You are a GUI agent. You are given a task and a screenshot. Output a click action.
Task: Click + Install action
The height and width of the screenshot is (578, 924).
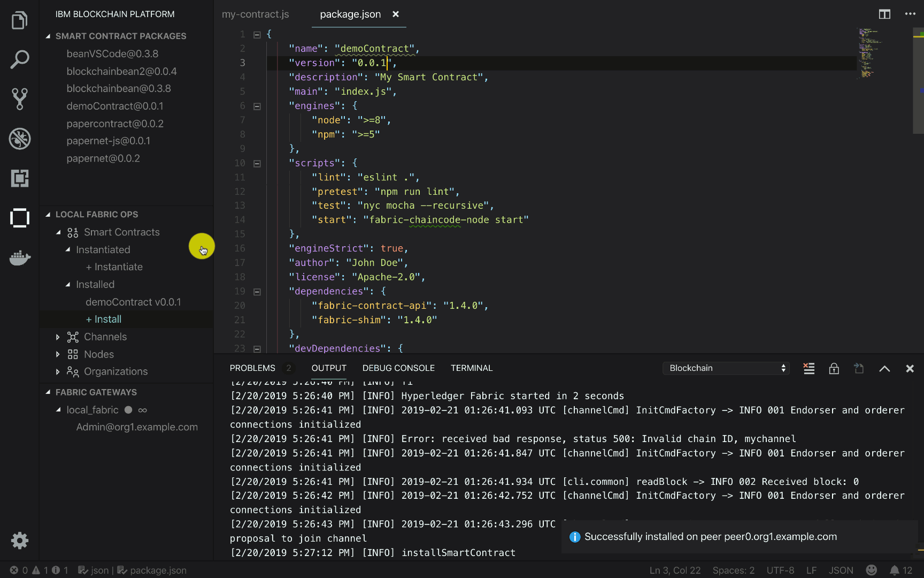pos(104,320)
